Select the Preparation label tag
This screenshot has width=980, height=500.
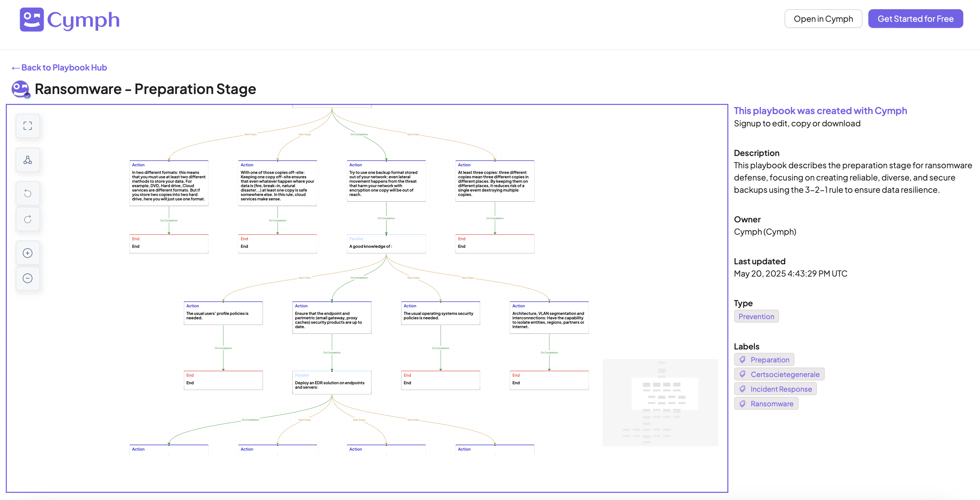pos(764,360)
